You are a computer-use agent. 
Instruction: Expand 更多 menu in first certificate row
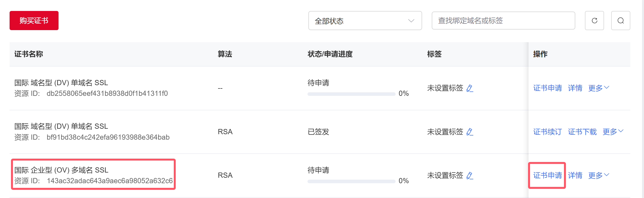(x=599, y=88)
